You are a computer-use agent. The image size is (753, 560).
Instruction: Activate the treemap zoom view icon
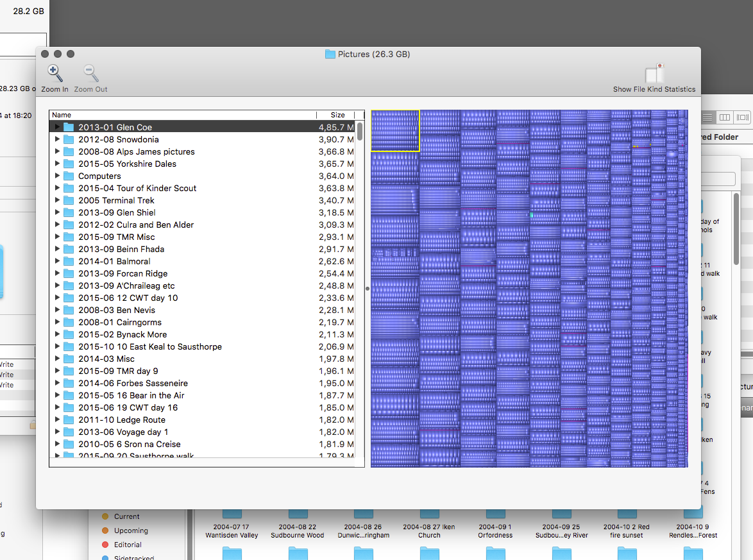[742, 117]
